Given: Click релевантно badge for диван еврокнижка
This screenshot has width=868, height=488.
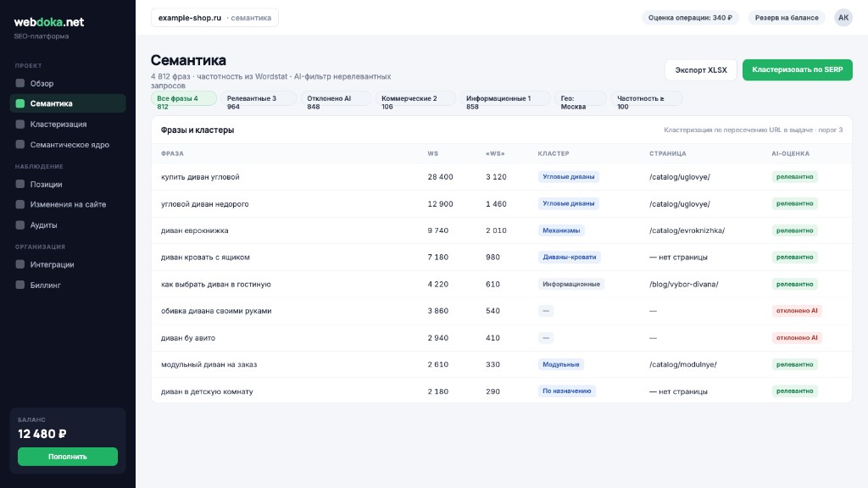Looking at the screenshot, I should [x=794, y=230].
